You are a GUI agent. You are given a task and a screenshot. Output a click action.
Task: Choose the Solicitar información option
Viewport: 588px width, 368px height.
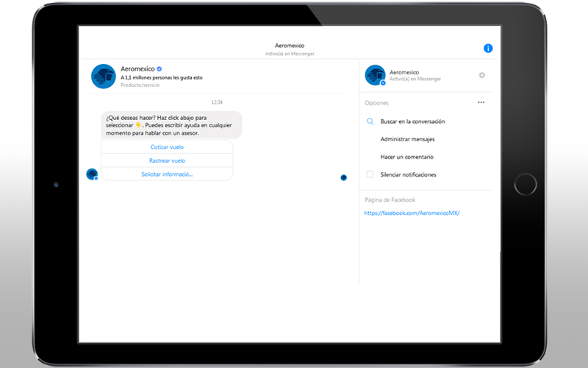(x=167, y=174)
